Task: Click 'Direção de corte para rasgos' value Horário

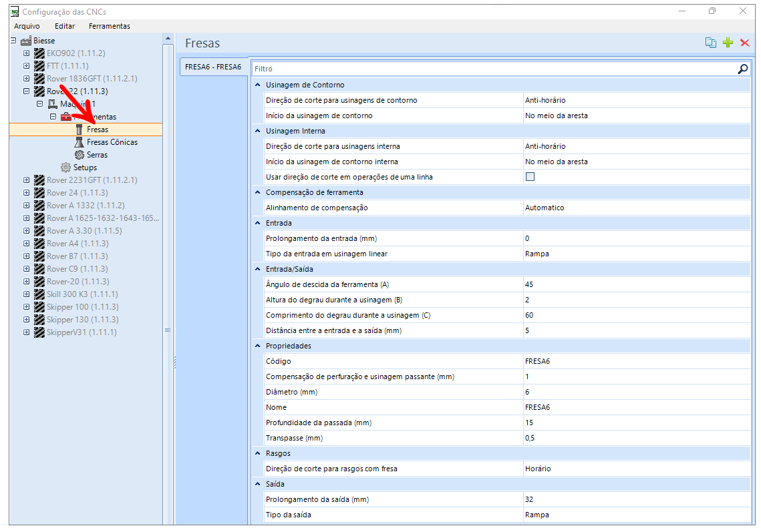Action: [x=637, y=469]
